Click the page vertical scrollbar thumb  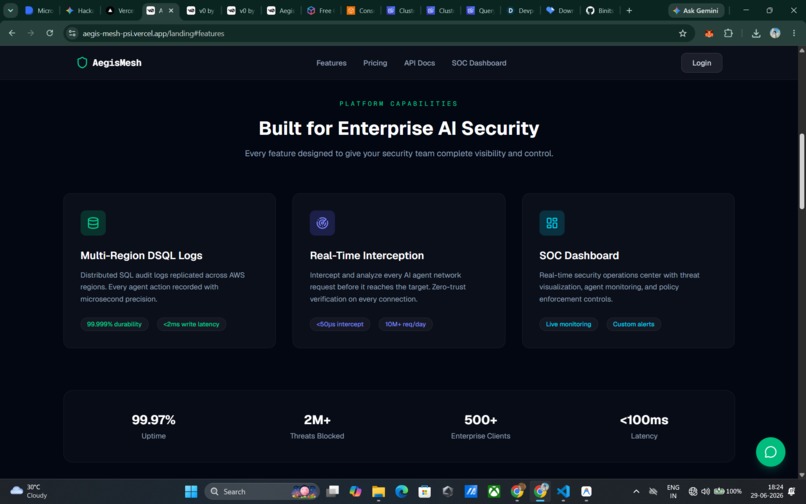click(801, 171)
